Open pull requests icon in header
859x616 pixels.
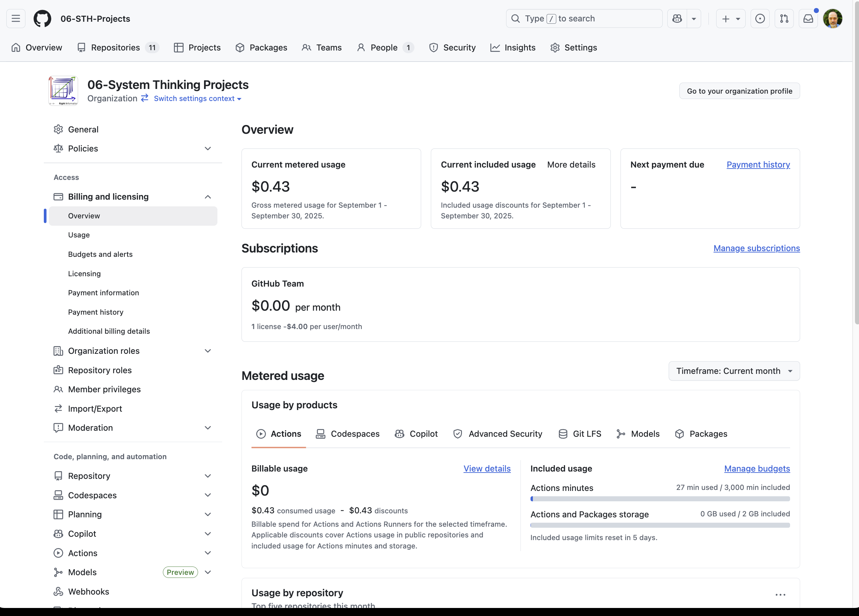(784, 18)
